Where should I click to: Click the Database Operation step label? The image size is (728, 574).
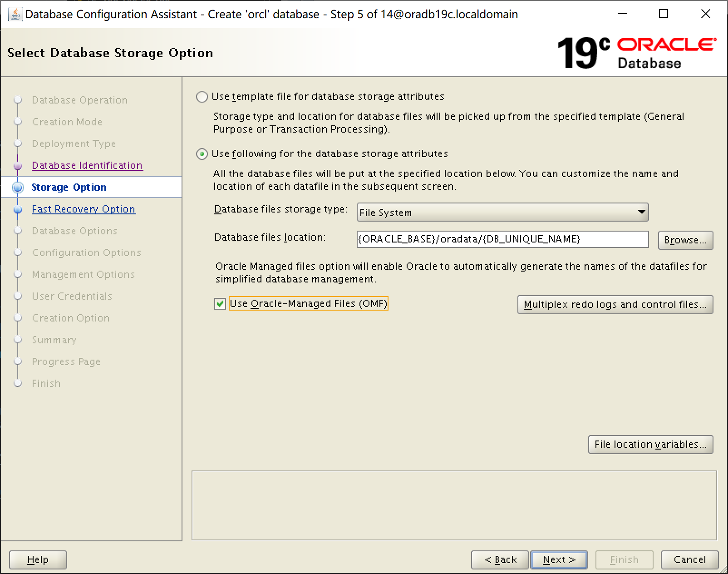(x=80, y=100)
